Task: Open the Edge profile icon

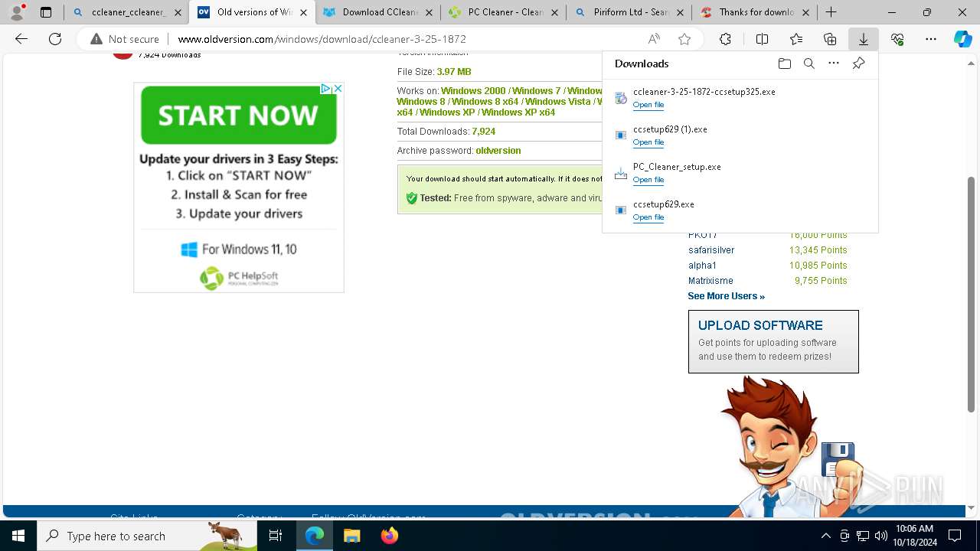Action: pos(17,12)
